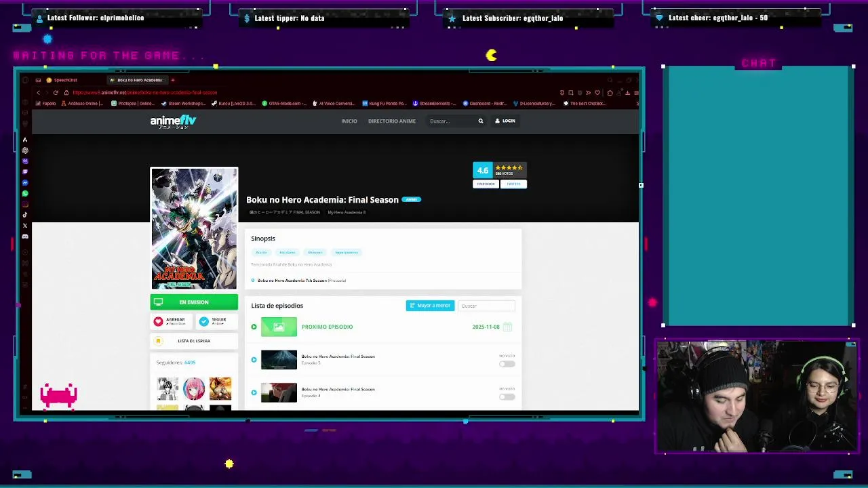Open Episodio 4 thumbnail
The height and width of the screenshot is (488, 868).
click(x=279, y=392)
